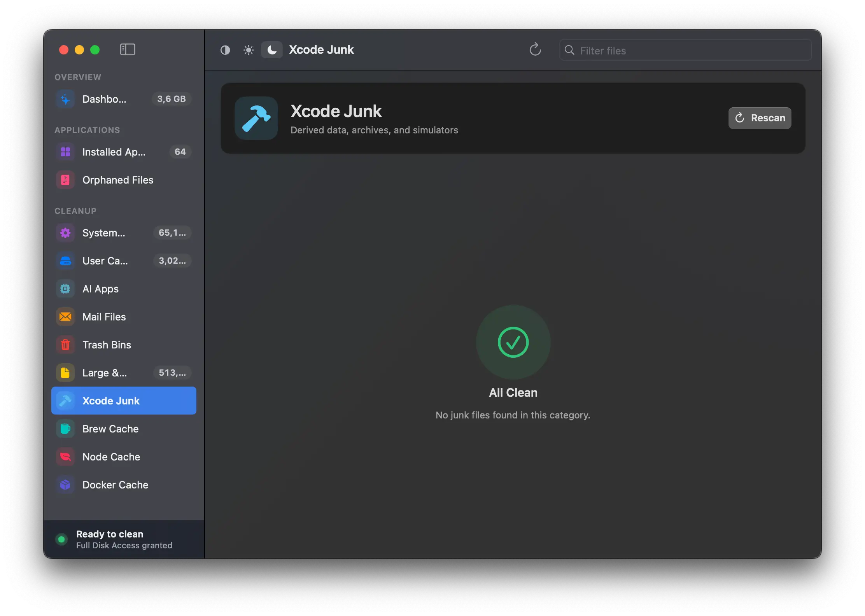
Task: Click the OVERVIEW section header
Action: pos(78,77)
